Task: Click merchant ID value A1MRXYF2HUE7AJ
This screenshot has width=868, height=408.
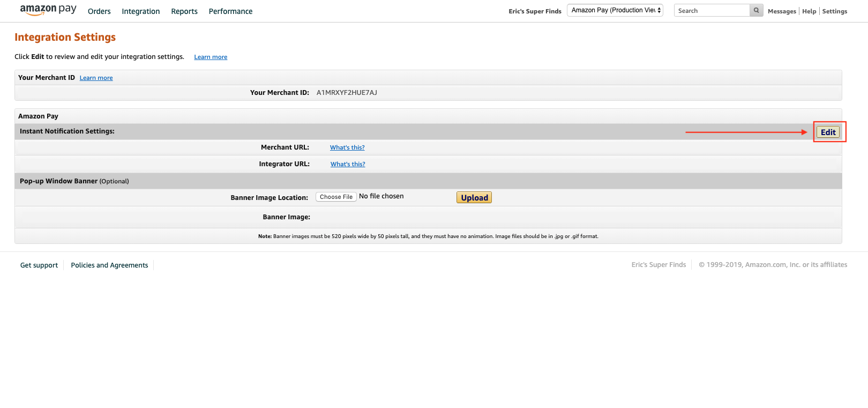Action: (347, 93)
